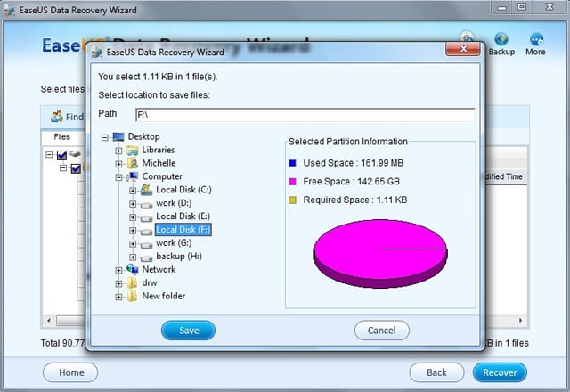The width and height of the screenshot is (570, 392).
Task: Click the work (D:) drive icon
Action: coord(146,205)
